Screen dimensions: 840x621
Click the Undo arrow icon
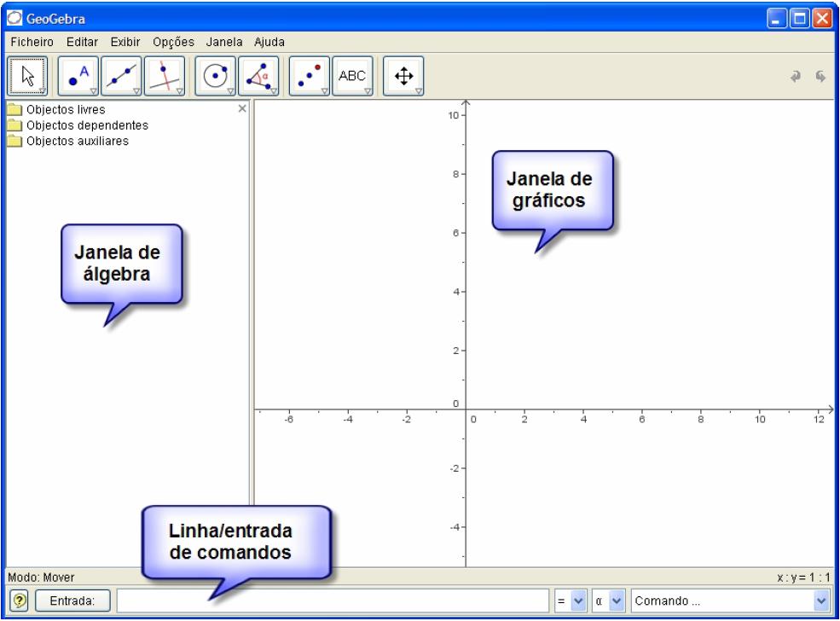[796, 77]
